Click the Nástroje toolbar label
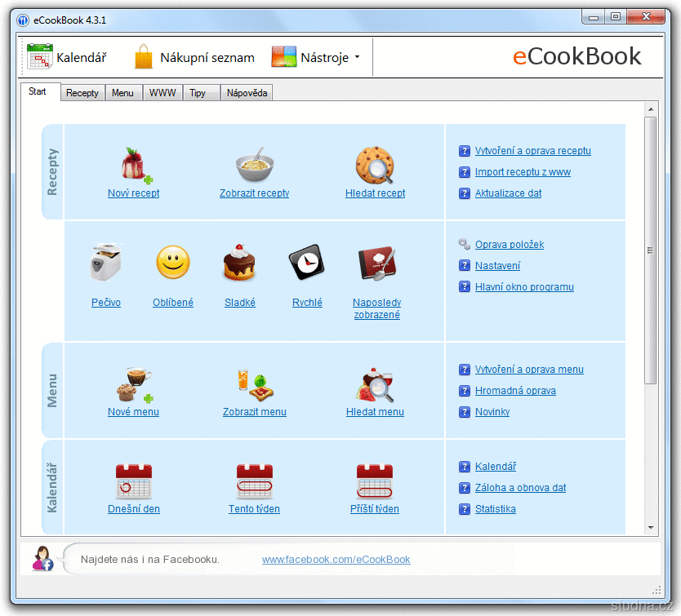 click(x=324, y=57)
